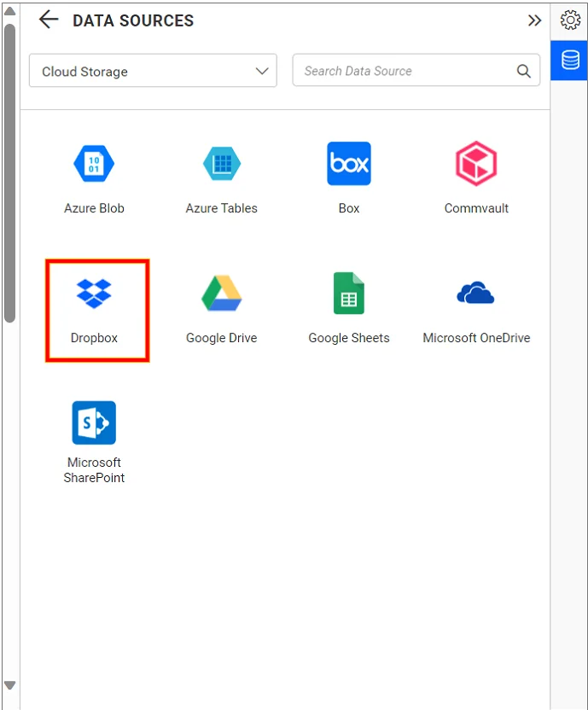Viewport: 588px width, 710px height.
Task: Open the Microsoft OneDrive connector
Action: click(476, 294)
